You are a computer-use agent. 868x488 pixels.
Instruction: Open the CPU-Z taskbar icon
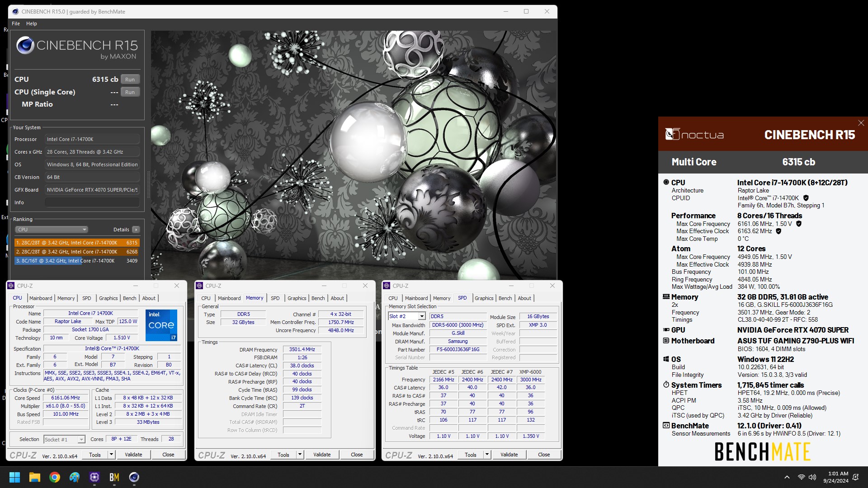click(x=94, y=477)
